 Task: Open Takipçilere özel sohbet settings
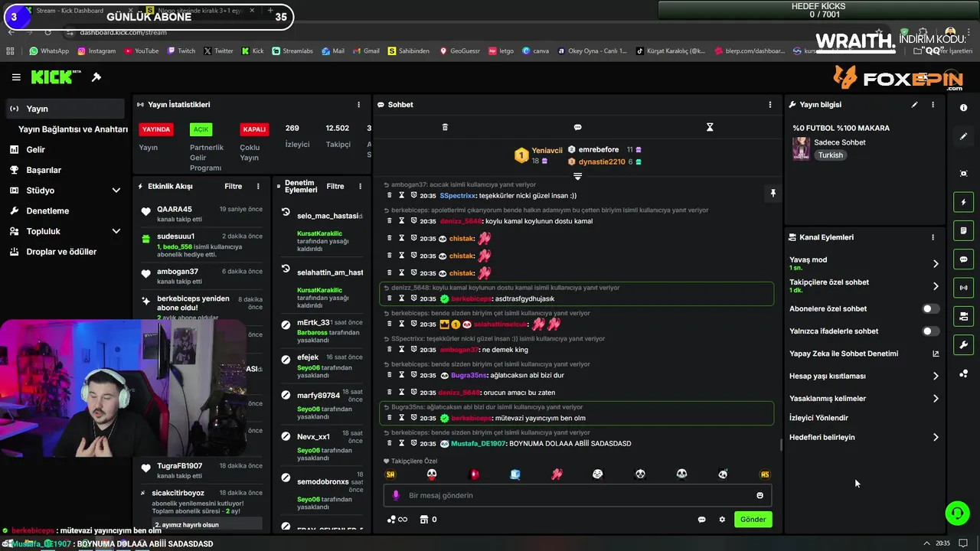[864, 286]
